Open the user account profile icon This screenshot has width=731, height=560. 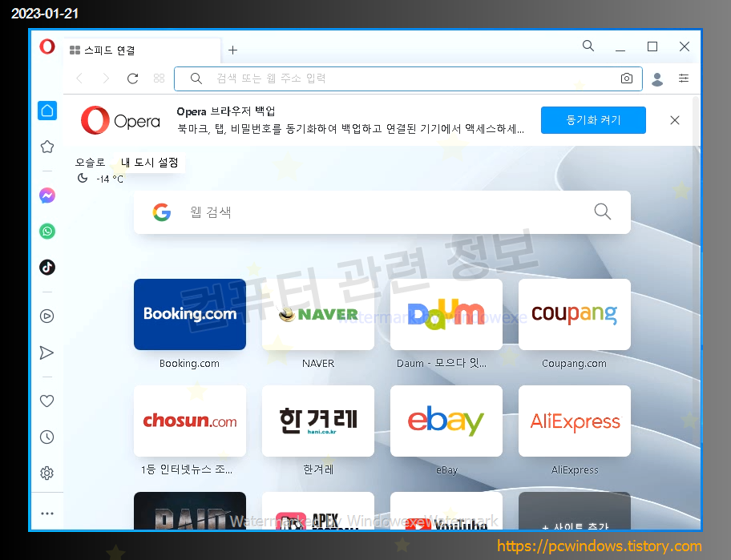pyautogui.click(x=657, y=79)
